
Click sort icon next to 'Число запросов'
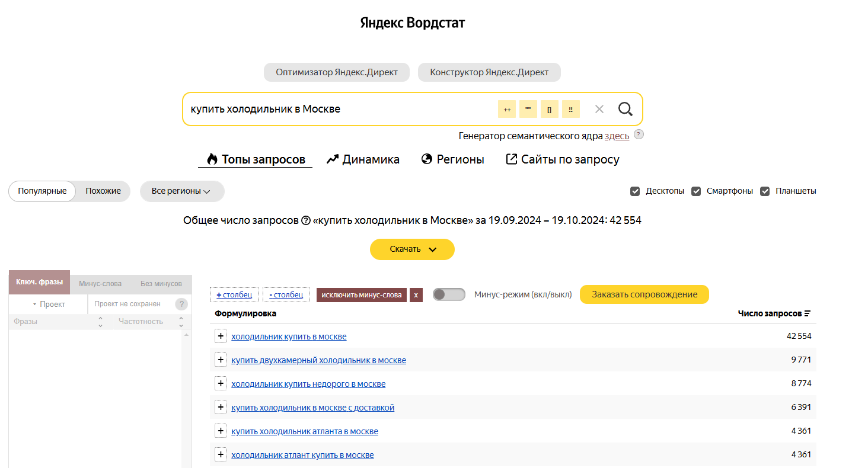click(x=808, y=313)
